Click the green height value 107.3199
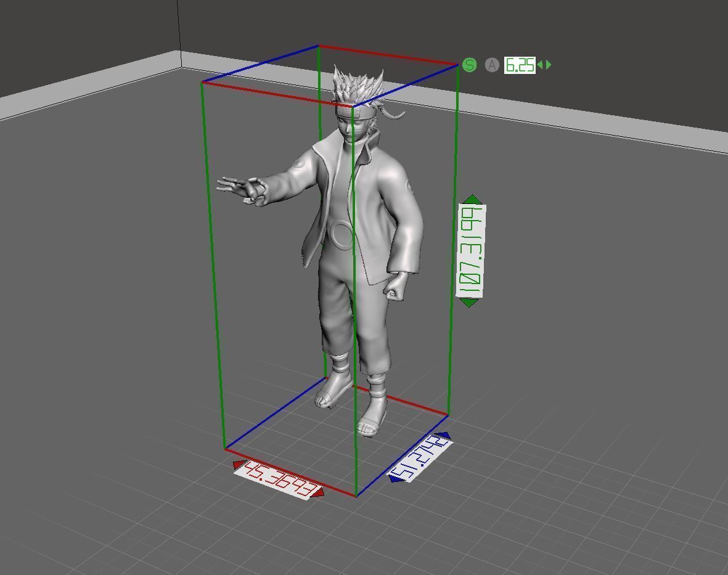Screen dimensions: 728x575 pos(471,251)
